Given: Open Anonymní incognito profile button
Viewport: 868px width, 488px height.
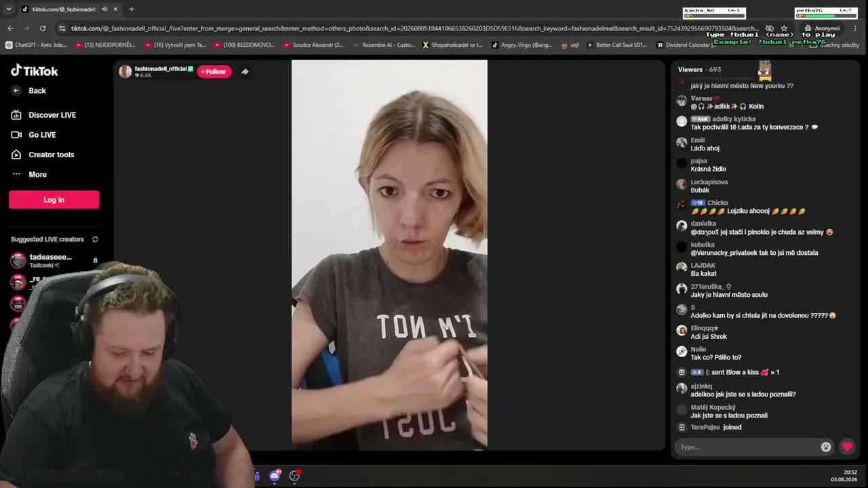Looking at the screenshot, I should 823,28.
